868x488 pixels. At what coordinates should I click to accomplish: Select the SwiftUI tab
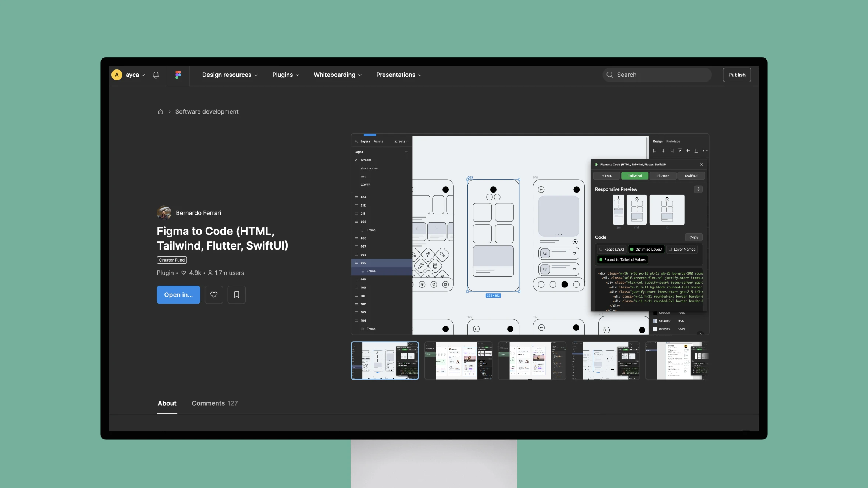691,176
